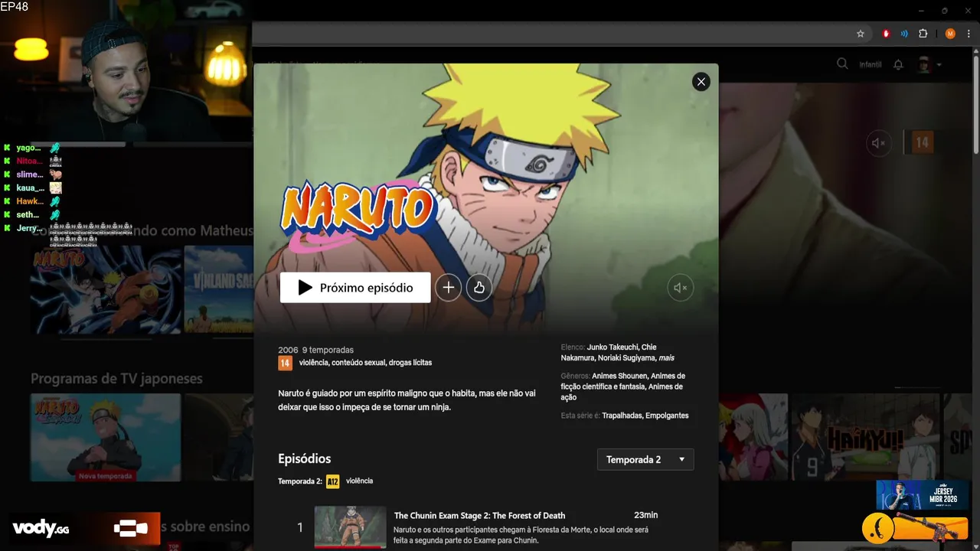The width and height of the screenshot is (980, 551).
Task: Open cast member Junko Takeuchi
Action: 612,347
